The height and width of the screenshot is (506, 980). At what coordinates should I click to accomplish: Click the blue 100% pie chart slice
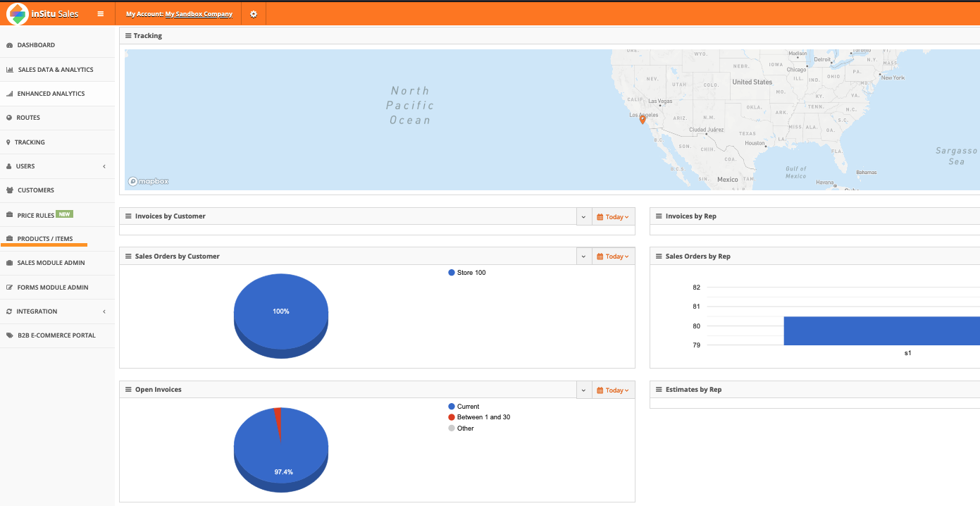tap(280, 311)
